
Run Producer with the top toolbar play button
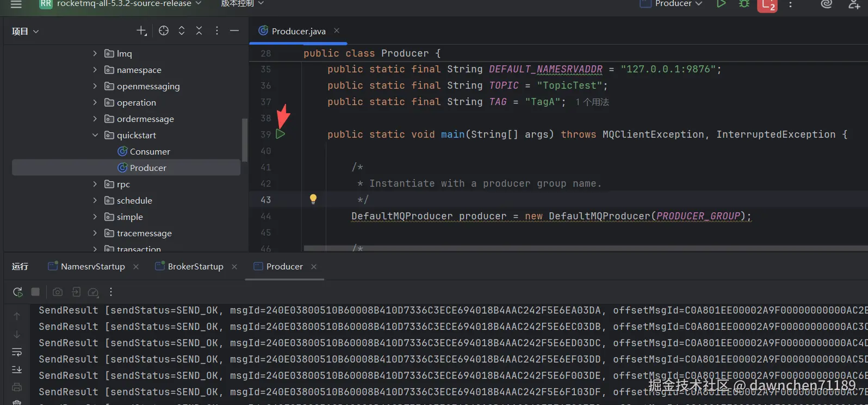(721, 4)
